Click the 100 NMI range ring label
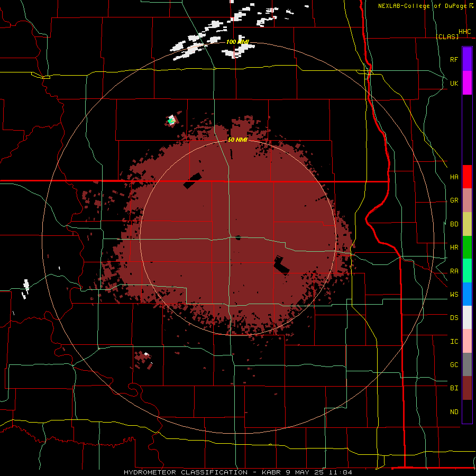 point(237,42)
